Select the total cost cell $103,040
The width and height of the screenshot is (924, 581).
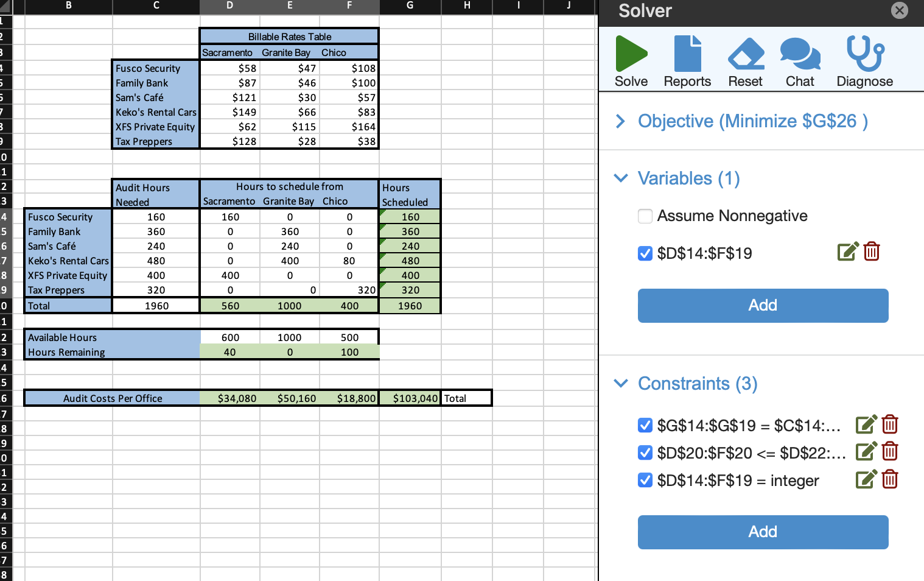coord(410,398)
